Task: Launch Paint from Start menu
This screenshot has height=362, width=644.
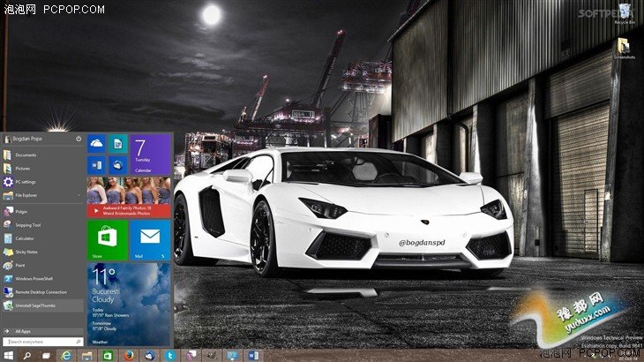Action: [x=21, y=265]
